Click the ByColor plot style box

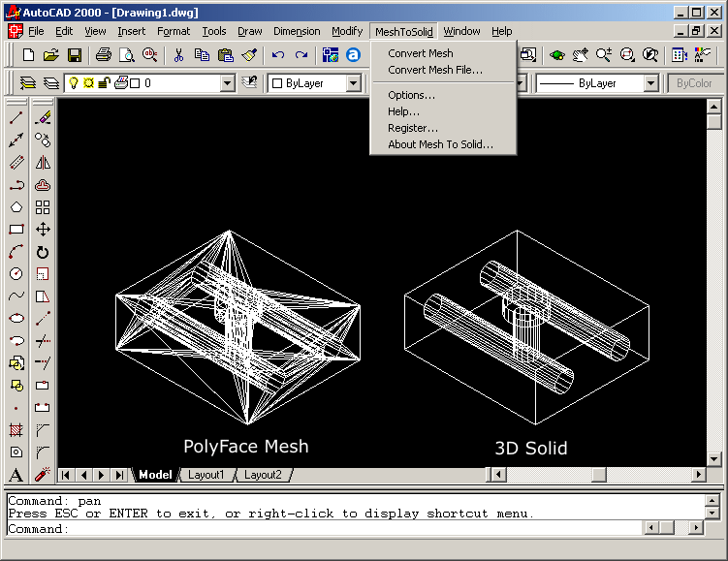point(693,84)
